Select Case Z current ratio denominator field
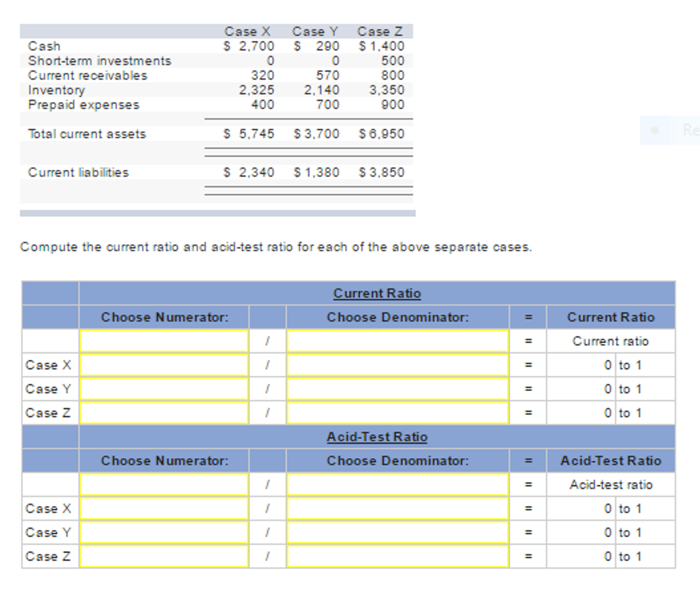This screenshot has width=700, height=602. (398, 413)
